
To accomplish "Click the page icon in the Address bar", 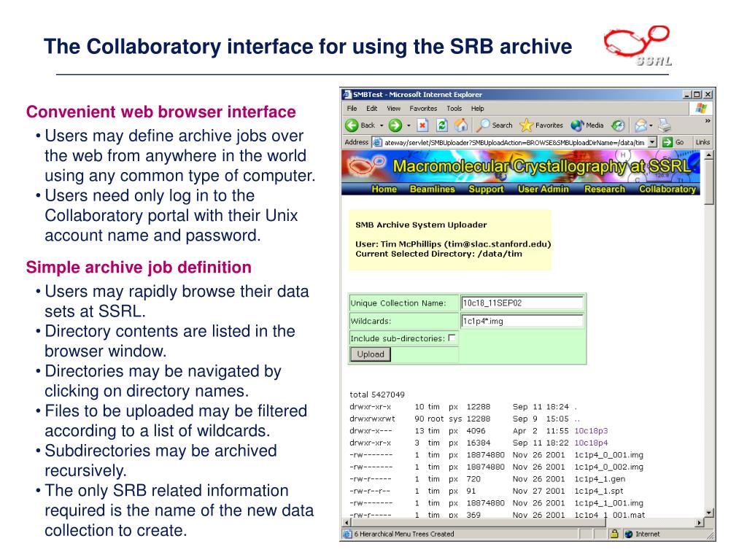I will (377, 142).
